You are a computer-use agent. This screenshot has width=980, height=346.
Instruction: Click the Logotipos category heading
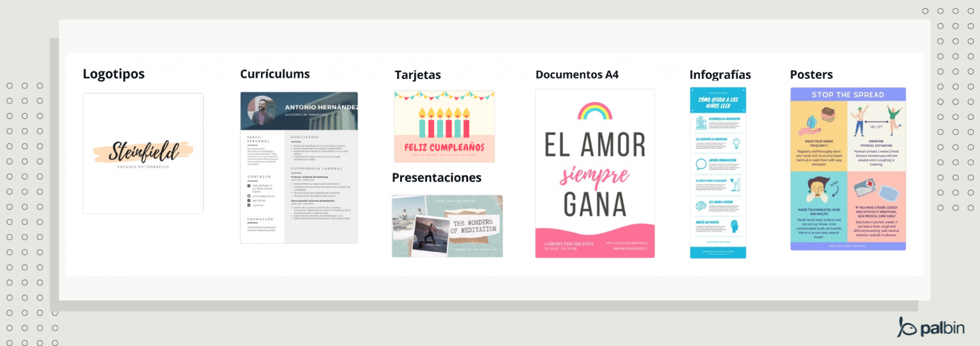tap(114, 74)
